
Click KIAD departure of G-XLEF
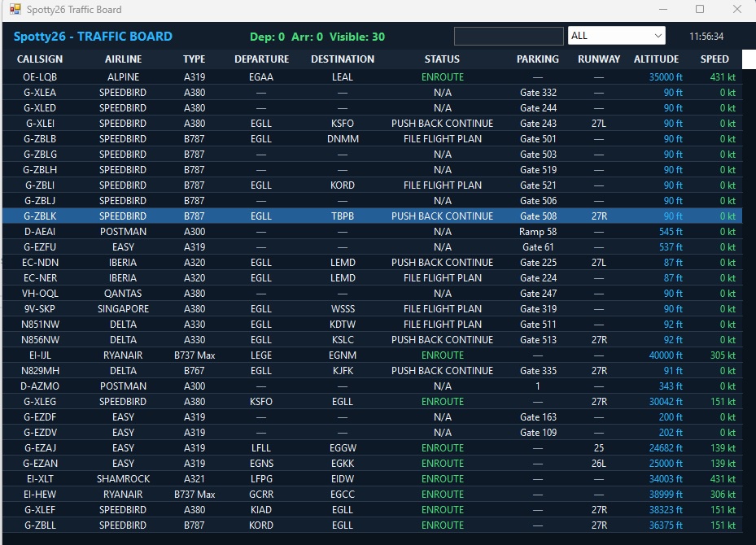[x=261, y=509]
